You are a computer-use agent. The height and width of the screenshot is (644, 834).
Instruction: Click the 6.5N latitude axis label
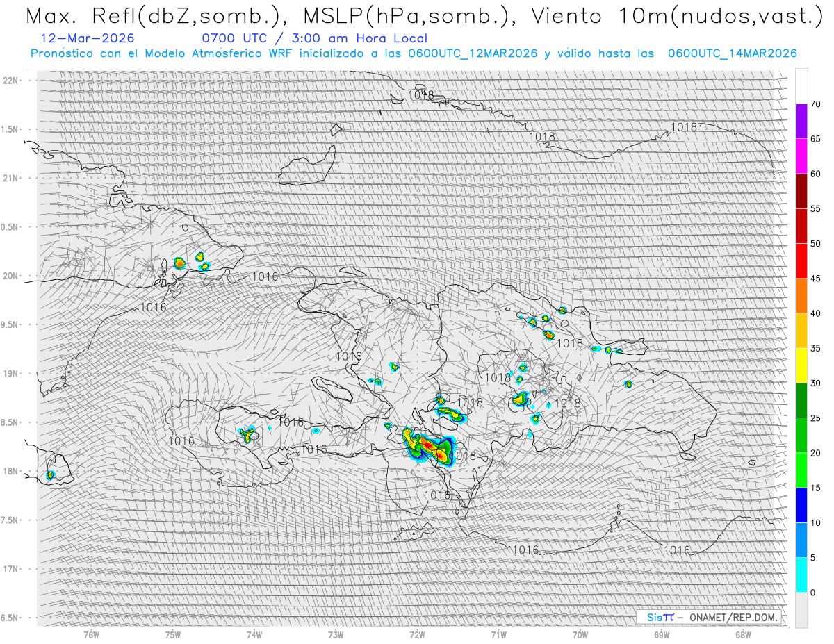point(10,618)
